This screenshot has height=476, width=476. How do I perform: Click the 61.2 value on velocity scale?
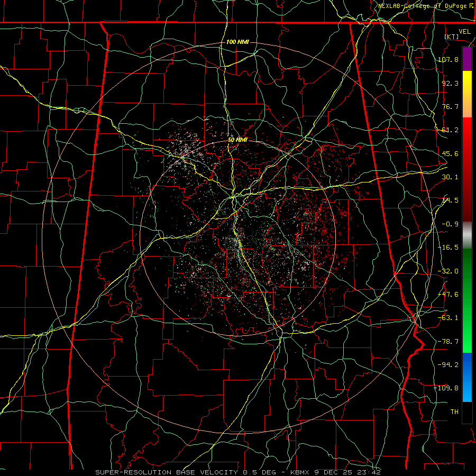(450, 130)
